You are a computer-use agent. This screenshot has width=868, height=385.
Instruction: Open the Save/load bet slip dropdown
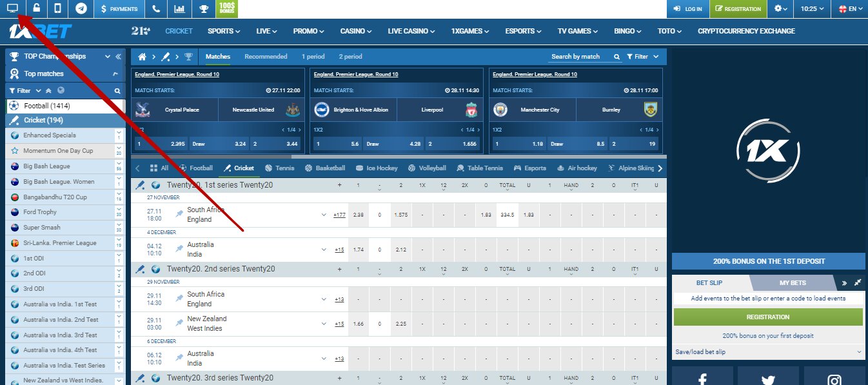(x=768, y=352)
